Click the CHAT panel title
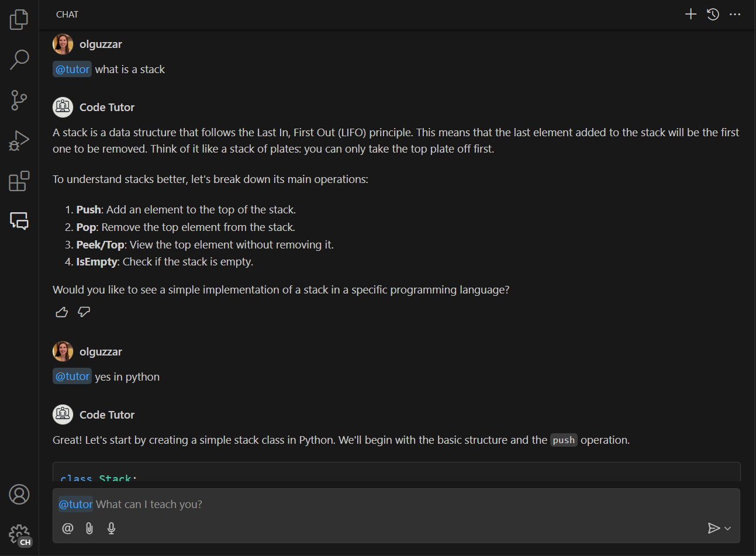Image resolution: width=756 pixels, height=556 pixels. tap(67, 14)
